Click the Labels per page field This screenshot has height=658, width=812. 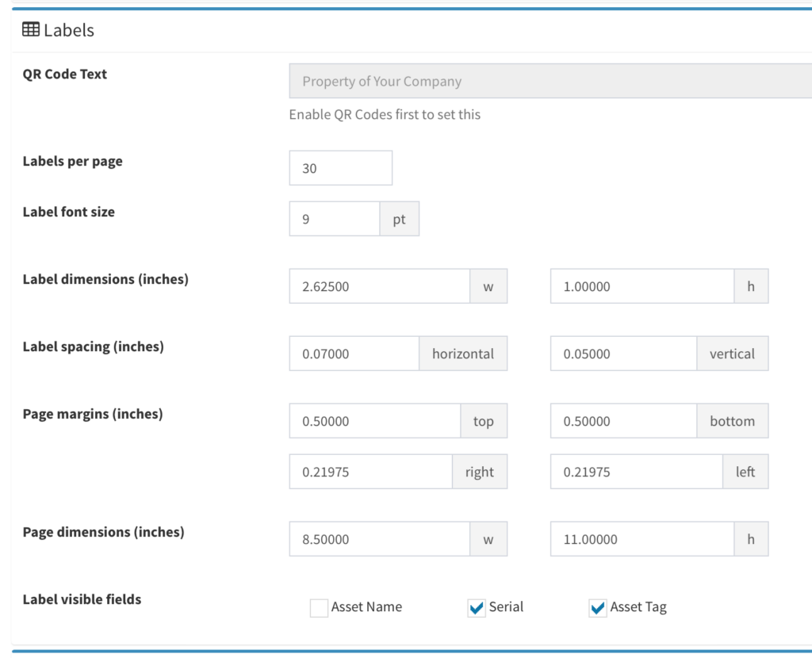pyautogui.click(x=340, y=168)
